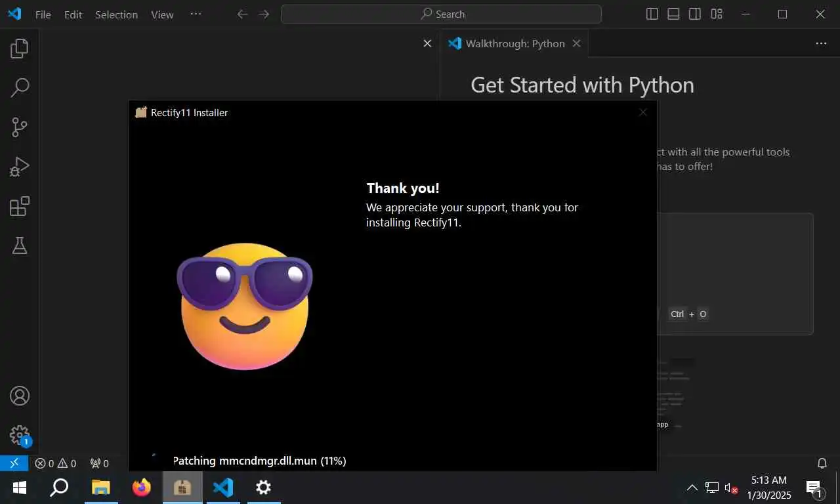This screenshot has height=504, width=840.
Task: Open the Source Control view
Action: point(20,127)
